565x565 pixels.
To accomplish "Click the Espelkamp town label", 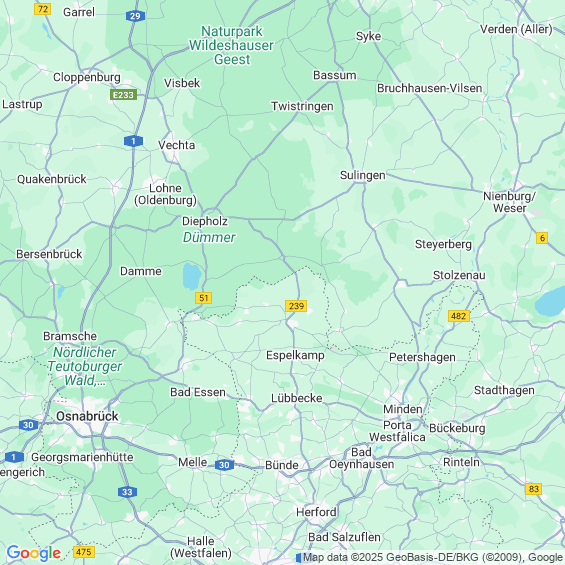I will tap(295, 355).
